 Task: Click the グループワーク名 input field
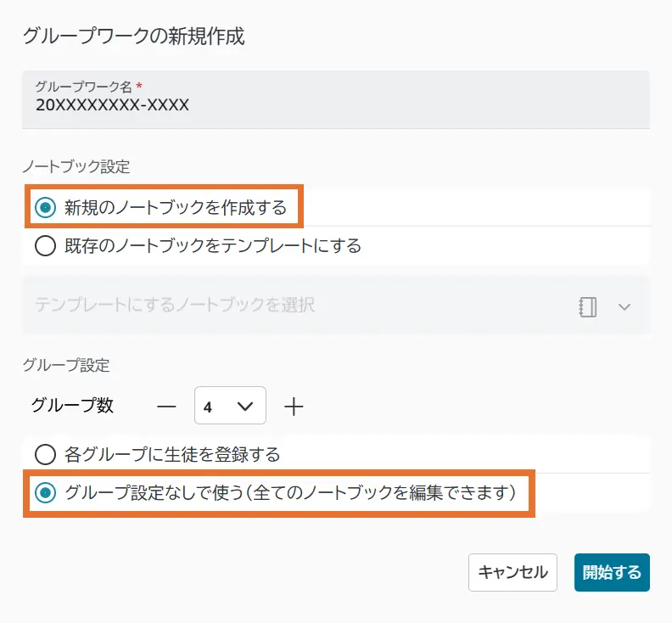coord(336,99)
